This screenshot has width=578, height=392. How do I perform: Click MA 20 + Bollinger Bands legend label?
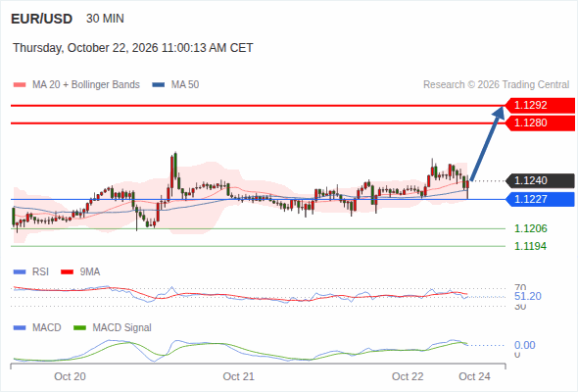[86, 85]
